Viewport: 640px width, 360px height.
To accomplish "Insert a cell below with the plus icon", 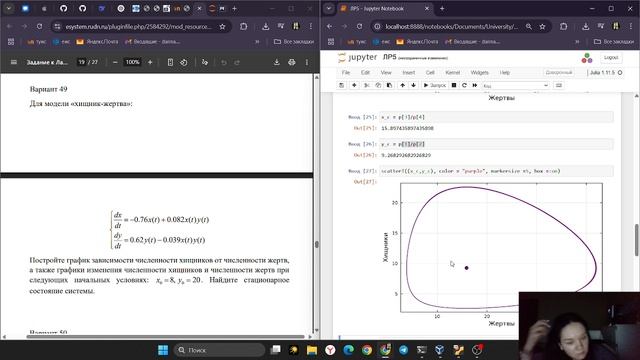I will pos(354,85).
